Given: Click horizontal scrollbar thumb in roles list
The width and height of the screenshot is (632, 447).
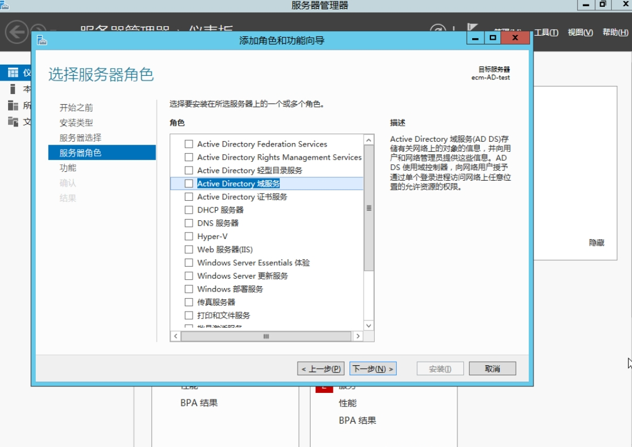Looking at the screenshot, I should click(266, 336).
